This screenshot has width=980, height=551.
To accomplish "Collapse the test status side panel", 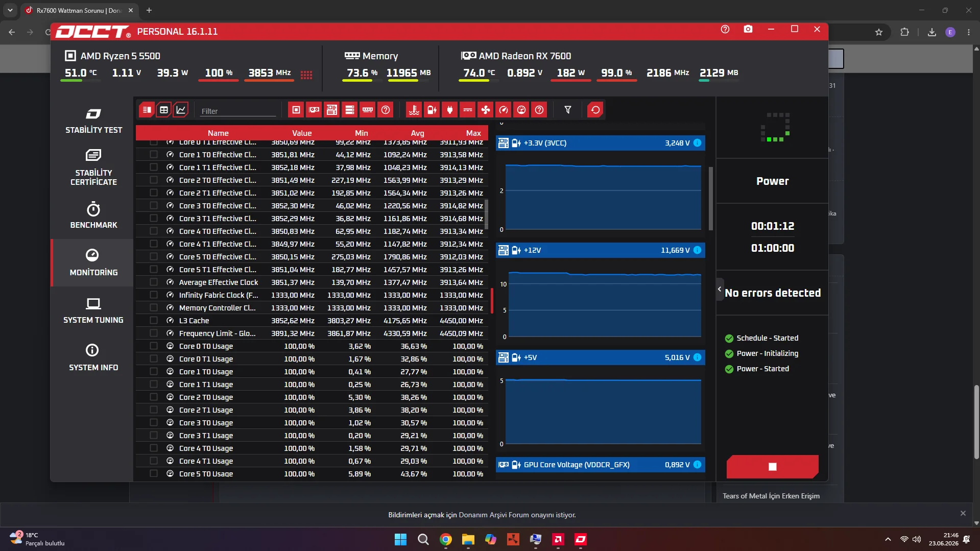I will click(x=720, y=290).
